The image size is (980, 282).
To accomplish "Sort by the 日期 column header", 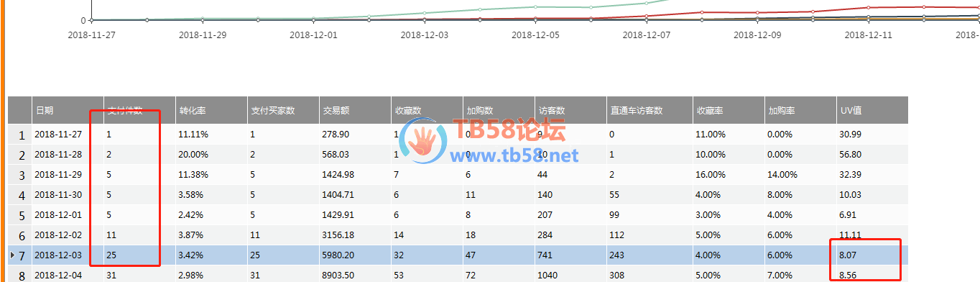I will click(68, 110).
